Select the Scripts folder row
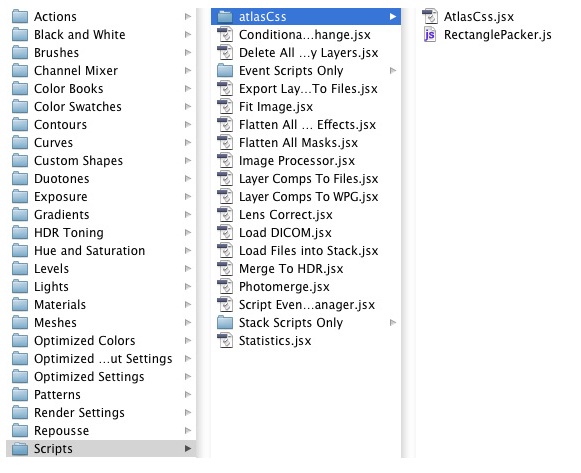This screenshot has height=473, width=581. click(x=101, y=449)
